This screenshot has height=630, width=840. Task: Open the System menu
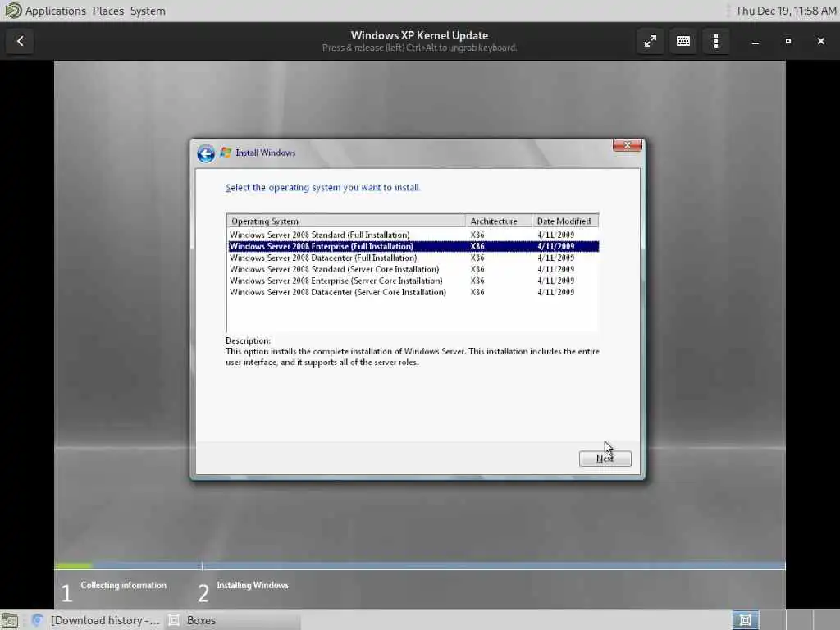click(148, 11)
